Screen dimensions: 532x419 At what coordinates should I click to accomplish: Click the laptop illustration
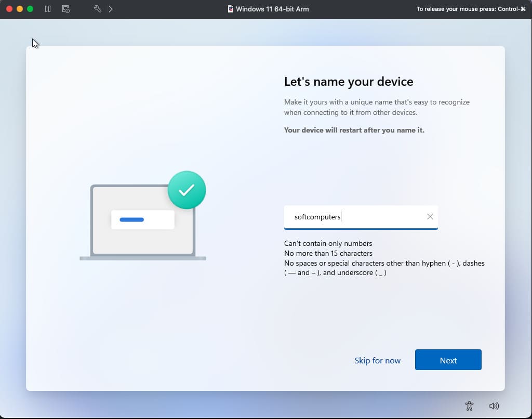(142, 222)
